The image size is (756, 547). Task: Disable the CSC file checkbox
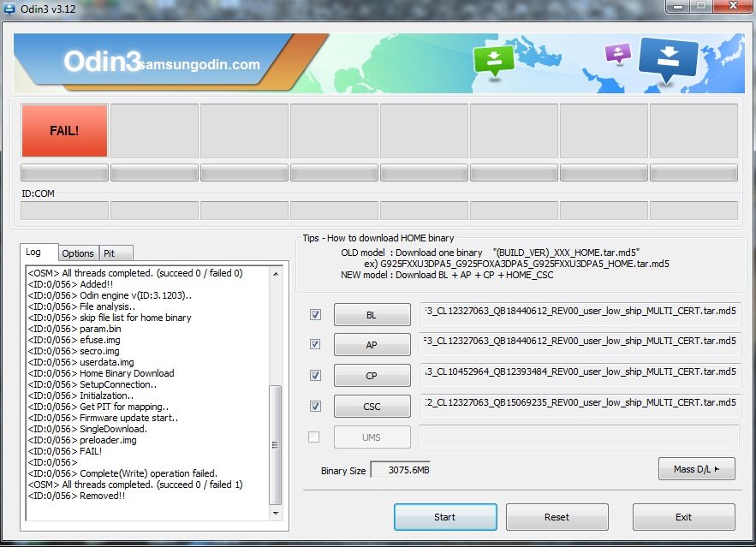(315, 406)
